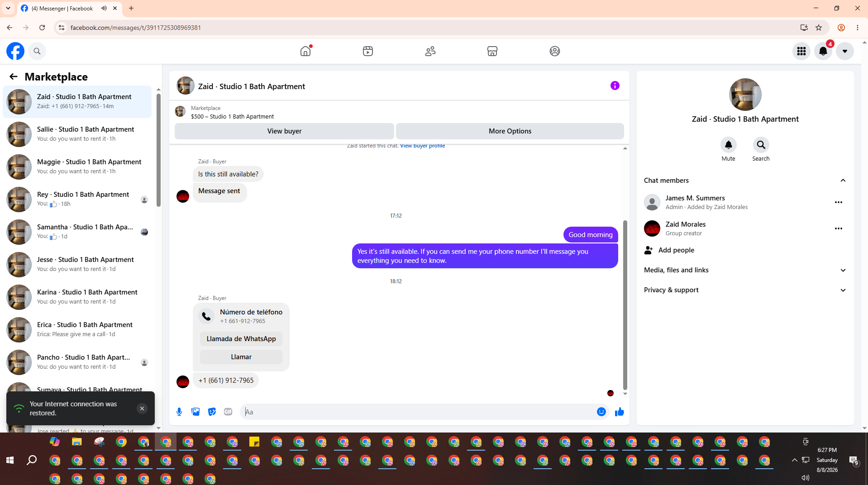Open Rey Studio 1 Bath Apartment chat
The height and width of the screenshot is (485, 868).
point(77,199)
